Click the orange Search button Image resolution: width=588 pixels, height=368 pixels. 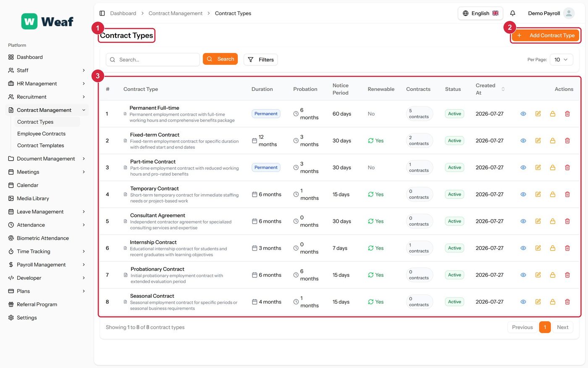point(220,59)
